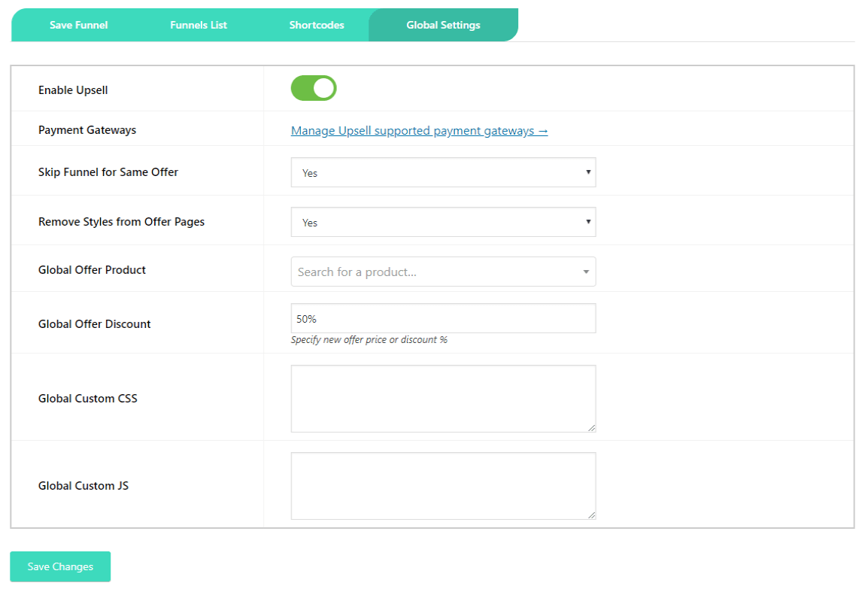Click inside the Global Custom JS textarea
Screen dimensions: 868x595
pos(443,485)
